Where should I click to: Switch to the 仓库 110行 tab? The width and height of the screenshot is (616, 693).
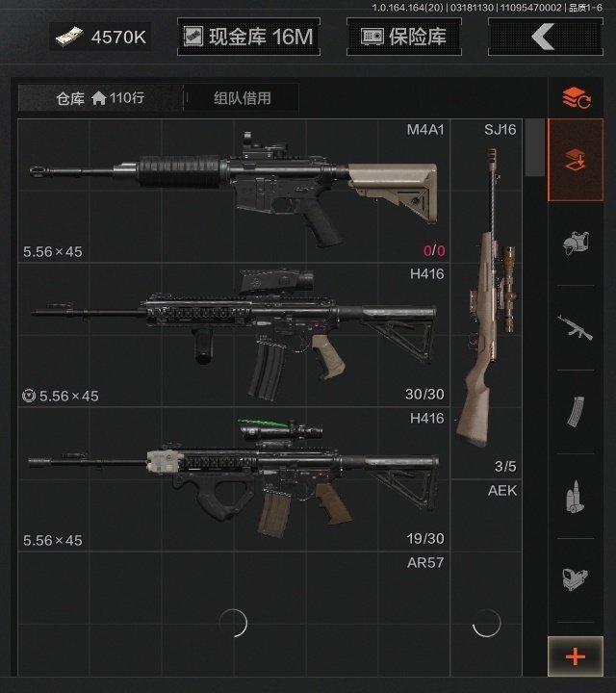coord(100,97)
